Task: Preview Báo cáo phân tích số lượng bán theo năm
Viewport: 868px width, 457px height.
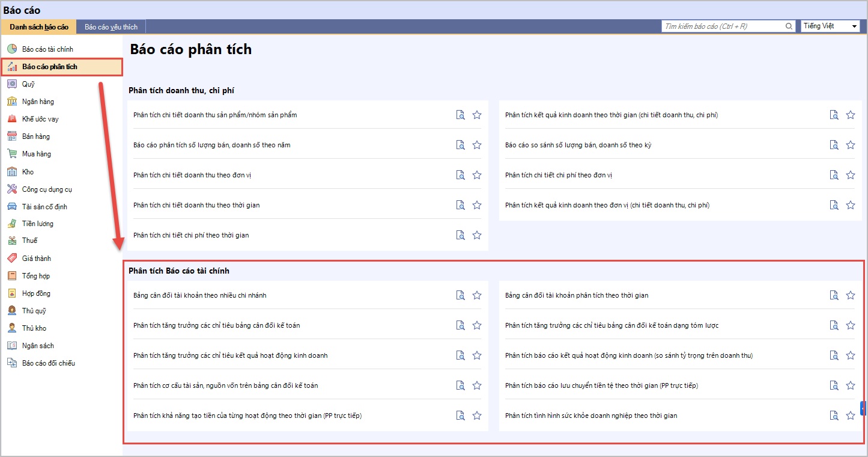Action: pyautogui.click(x=461, y=145)
